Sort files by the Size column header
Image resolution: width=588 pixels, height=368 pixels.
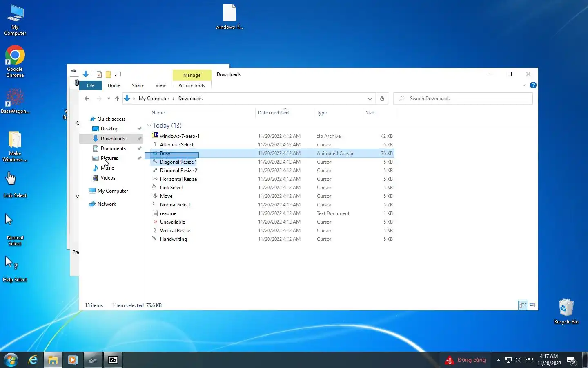370,113
